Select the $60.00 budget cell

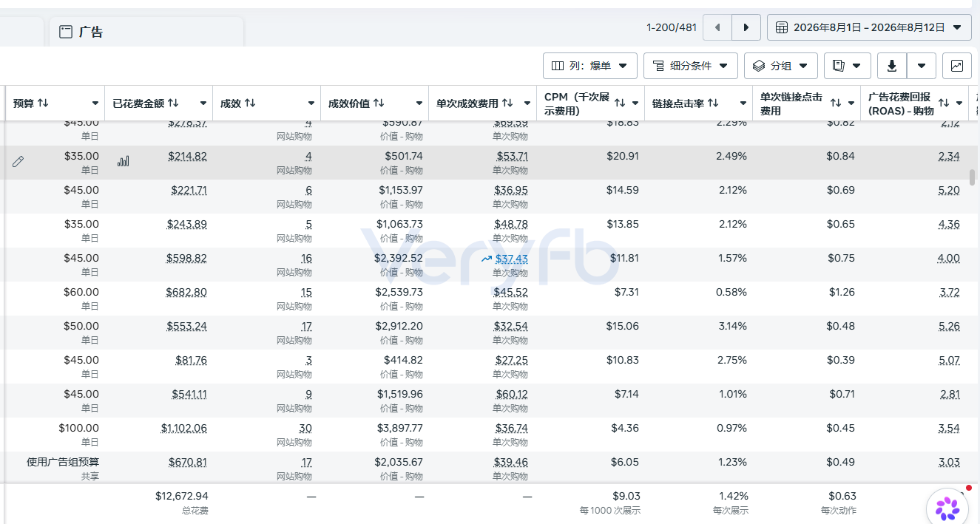tap(81, 292)
